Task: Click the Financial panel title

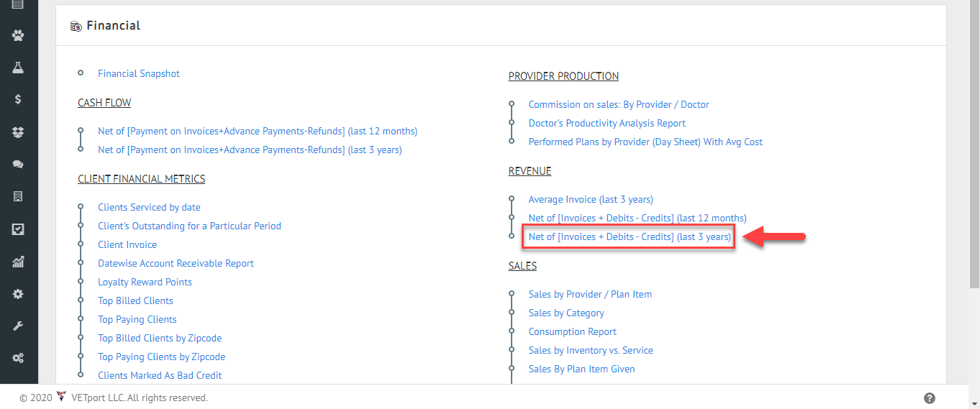Action: coord(113,26)
